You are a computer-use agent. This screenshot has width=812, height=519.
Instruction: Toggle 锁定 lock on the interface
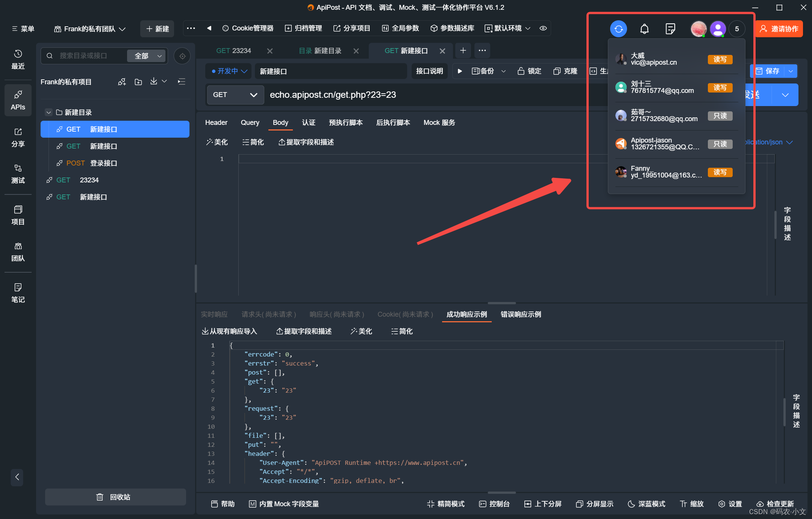click(x=529, y=71)
